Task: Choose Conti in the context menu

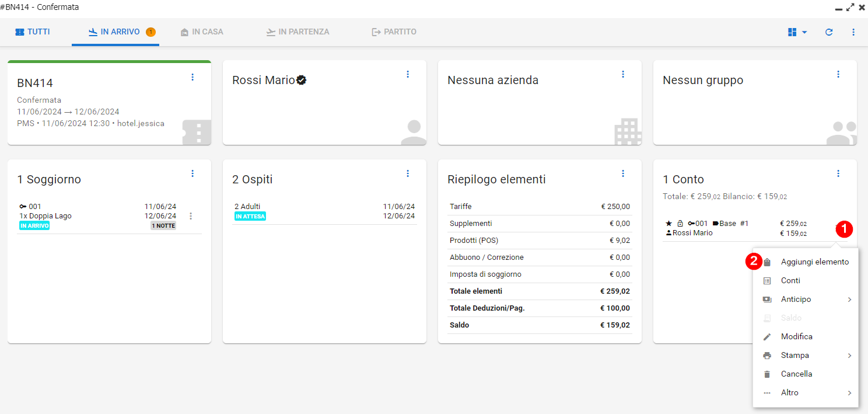Action: [x=790, y=281]
